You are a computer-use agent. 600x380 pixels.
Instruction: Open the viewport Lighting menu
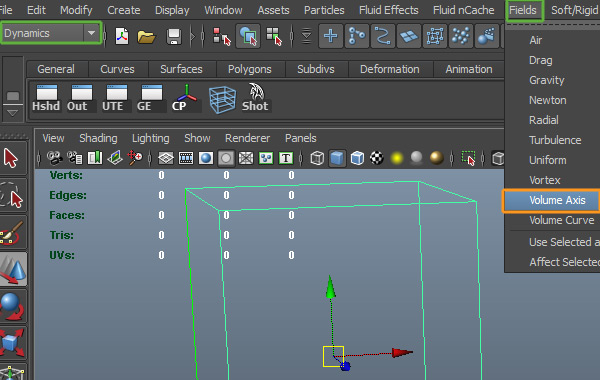[151, 138]
